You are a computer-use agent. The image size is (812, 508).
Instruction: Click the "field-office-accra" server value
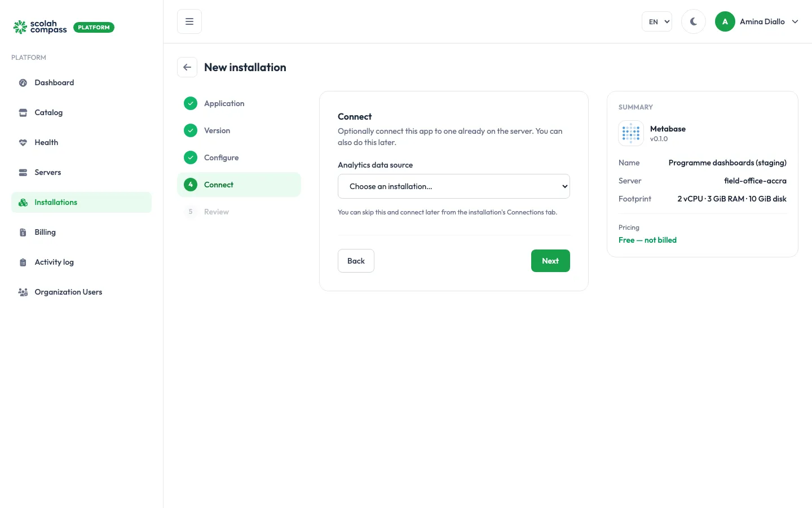click(755, 181)
